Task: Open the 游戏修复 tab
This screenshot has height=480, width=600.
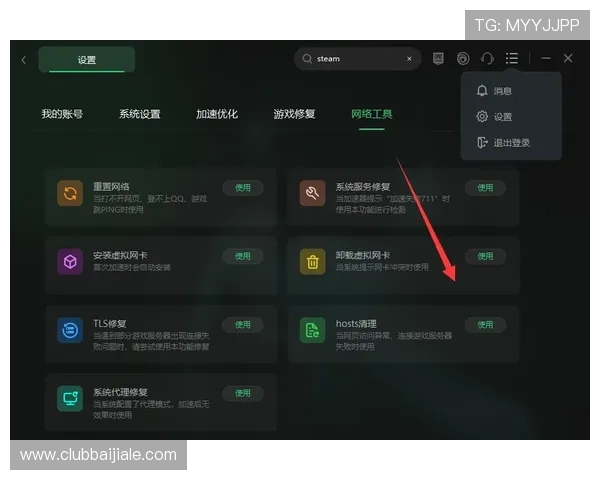Action: pyautogui.click(x=294, y=114)
